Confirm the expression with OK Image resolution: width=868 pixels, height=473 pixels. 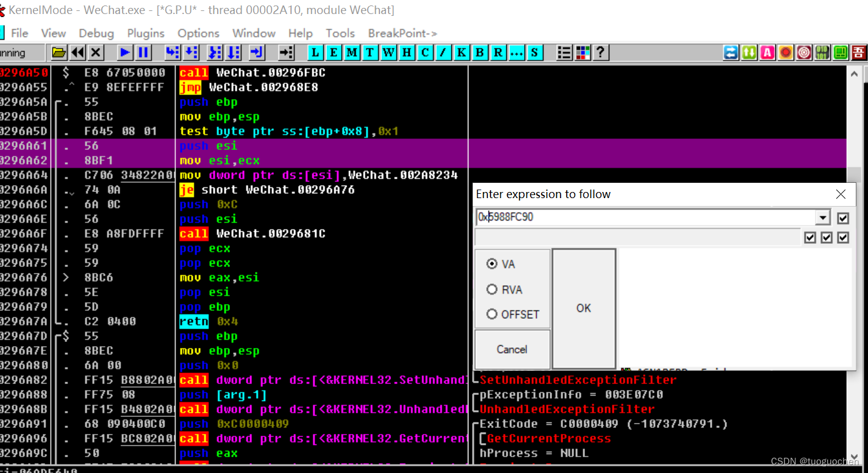click(x=584, y=308)
